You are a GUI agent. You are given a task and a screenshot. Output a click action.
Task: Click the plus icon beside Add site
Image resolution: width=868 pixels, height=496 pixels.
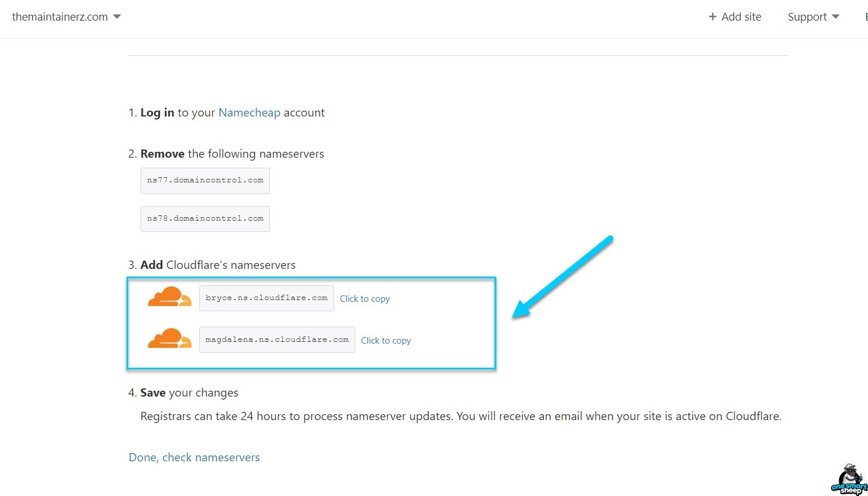pyautogui.click(x=712, y=17)
